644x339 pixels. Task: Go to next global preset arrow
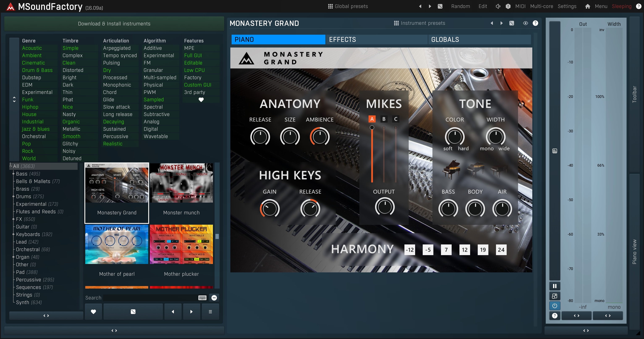point(430,6)
